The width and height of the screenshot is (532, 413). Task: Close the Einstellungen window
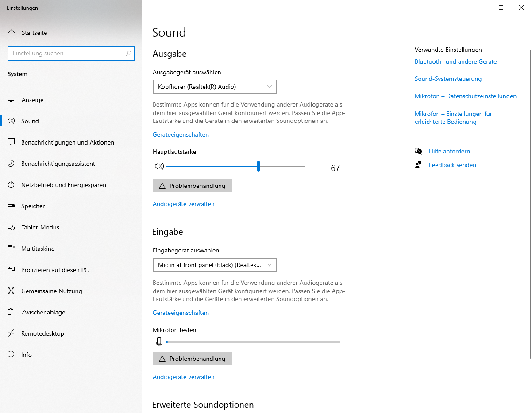click(x=521, y=8)
